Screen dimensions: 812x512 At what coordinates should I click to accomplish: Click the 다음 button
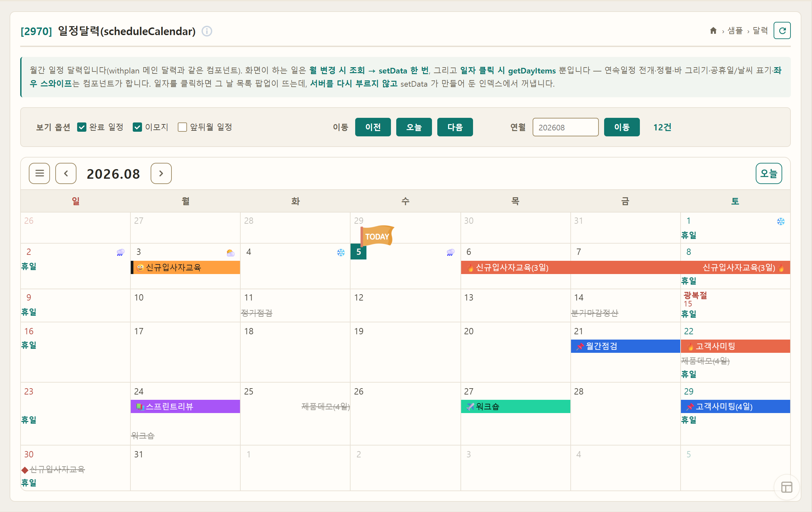[455, 127]
